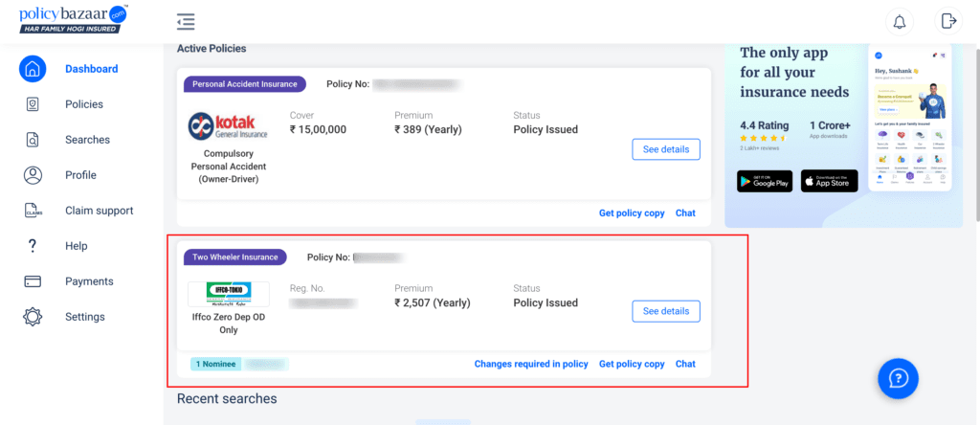
Task: Open Chat for Two Wheeler policy
Action: 685,364
